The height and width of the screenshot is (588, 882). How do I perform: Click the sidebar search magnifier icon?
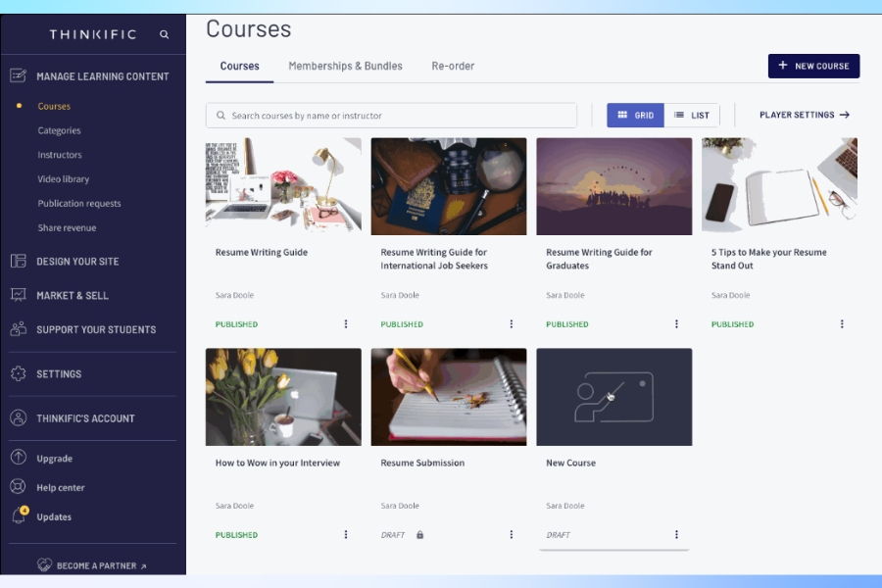pyautogui.click(x=164, y=35)
